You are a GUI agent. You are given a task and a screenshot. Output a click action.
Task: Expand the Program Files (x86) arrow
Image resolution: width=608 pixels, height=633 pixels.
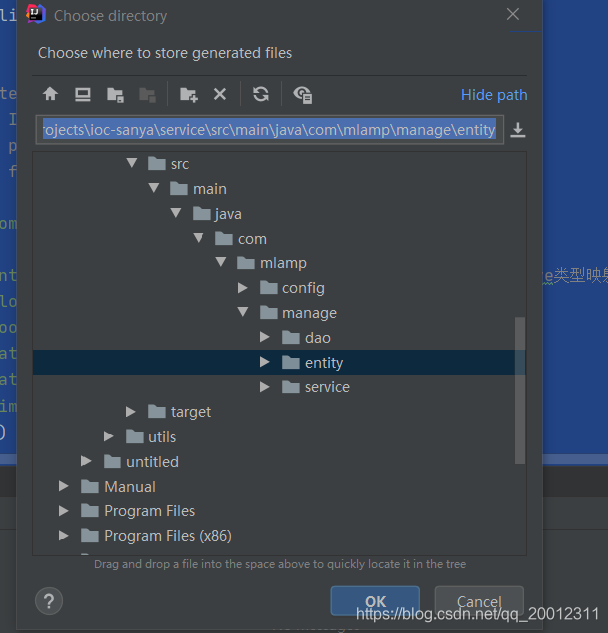63,536
